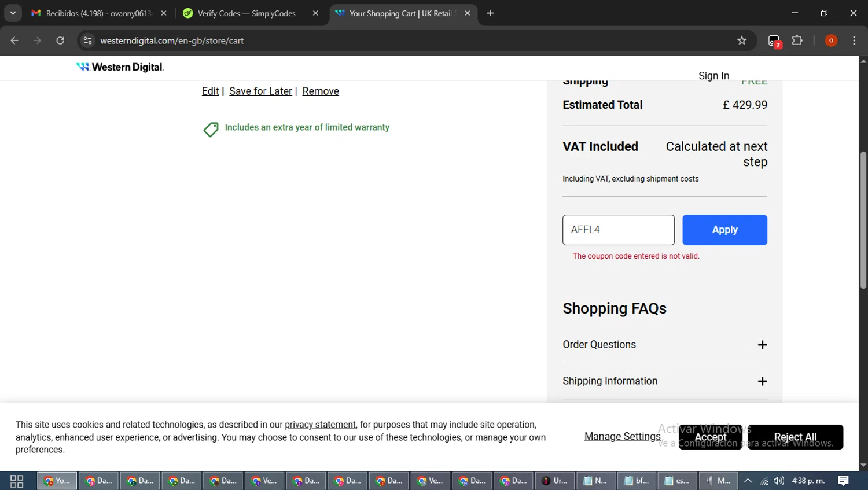The width and height of the screenshot is (868, 490).
Task: Switch to the Recibidos Gmail tab
Action: (x=99, y=13)
